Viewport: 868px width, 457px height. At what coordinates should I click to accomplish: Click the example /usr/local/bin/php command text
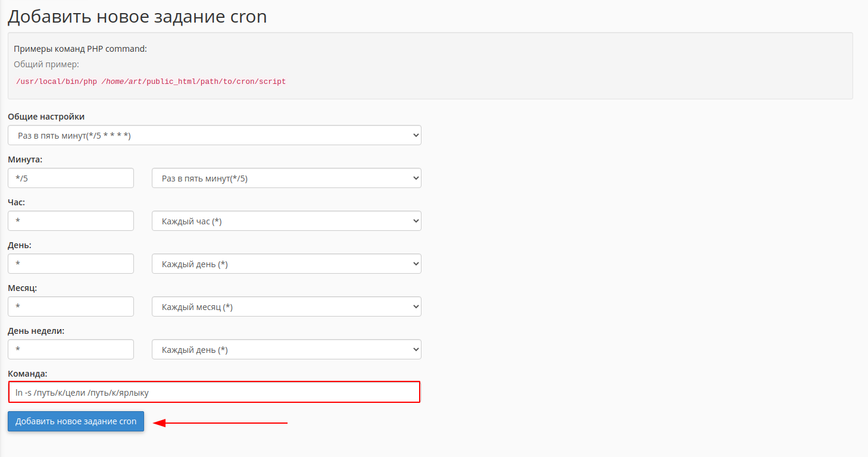coord(151,82)
